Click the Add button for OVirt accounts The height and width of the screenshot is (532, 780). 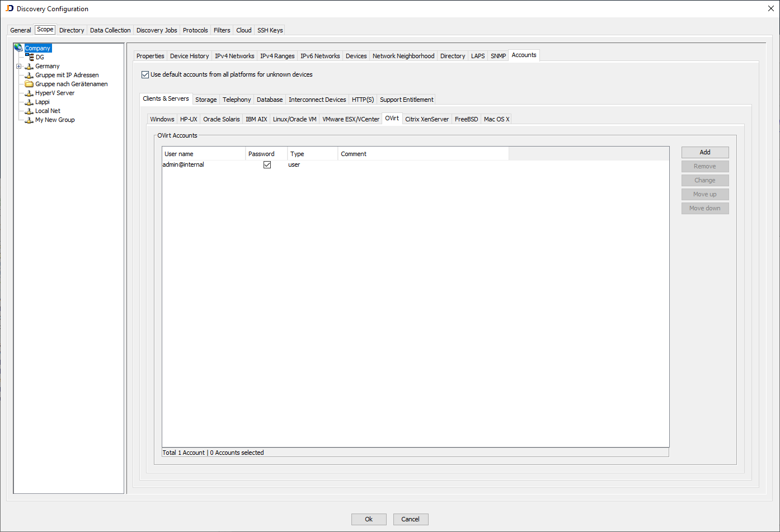[704, 152]
